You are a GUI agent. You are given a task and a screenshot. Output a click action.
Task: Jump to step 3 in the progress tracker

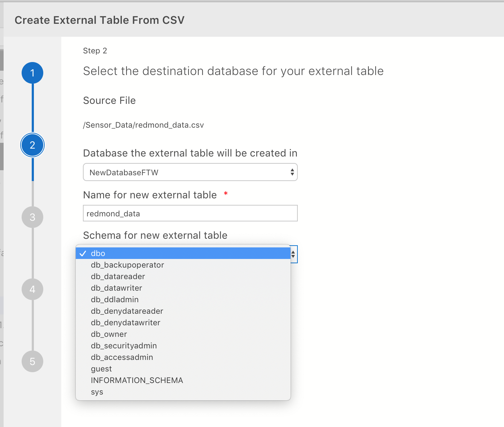32,217
